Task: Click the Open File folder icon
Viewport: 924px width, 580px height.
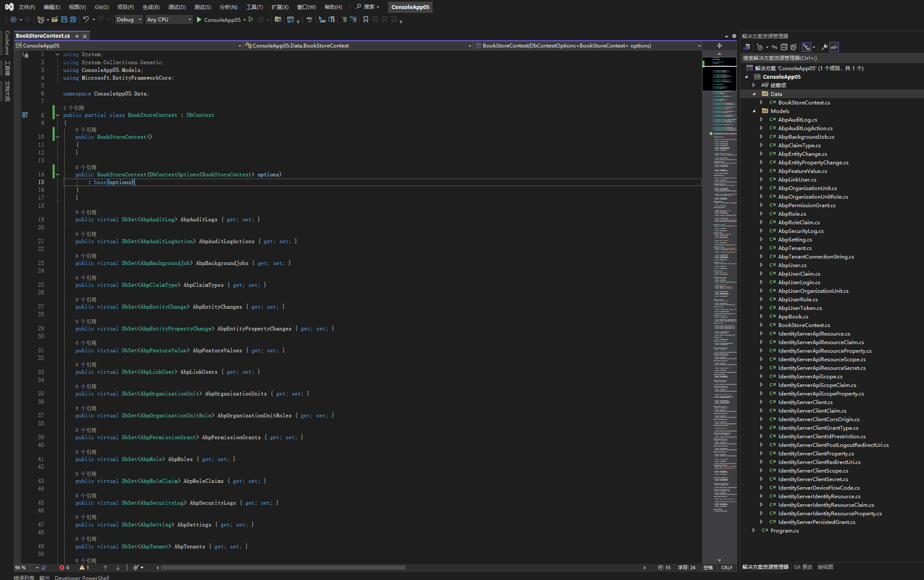Action: (54, 19)
